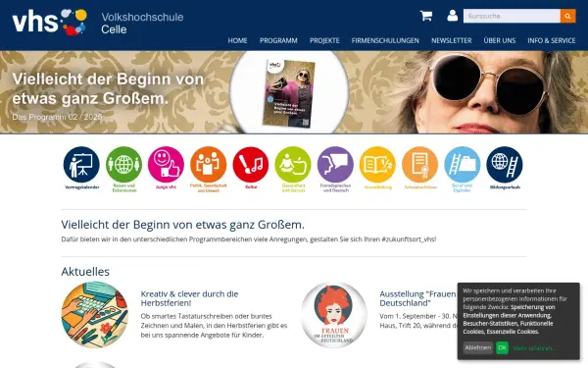Click OK in cookie notice
Image resolution: width=588 pixels, height=368 pixels.
[502, 347]
